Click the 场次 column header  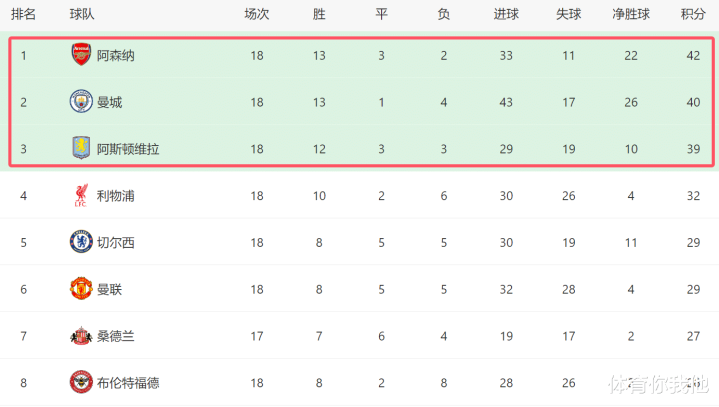tap(256, 14)
